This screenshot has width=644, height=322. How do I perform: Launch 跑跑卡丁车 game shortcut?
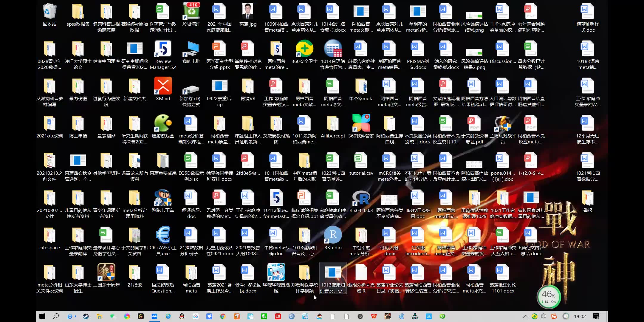(x=163, y=201)
